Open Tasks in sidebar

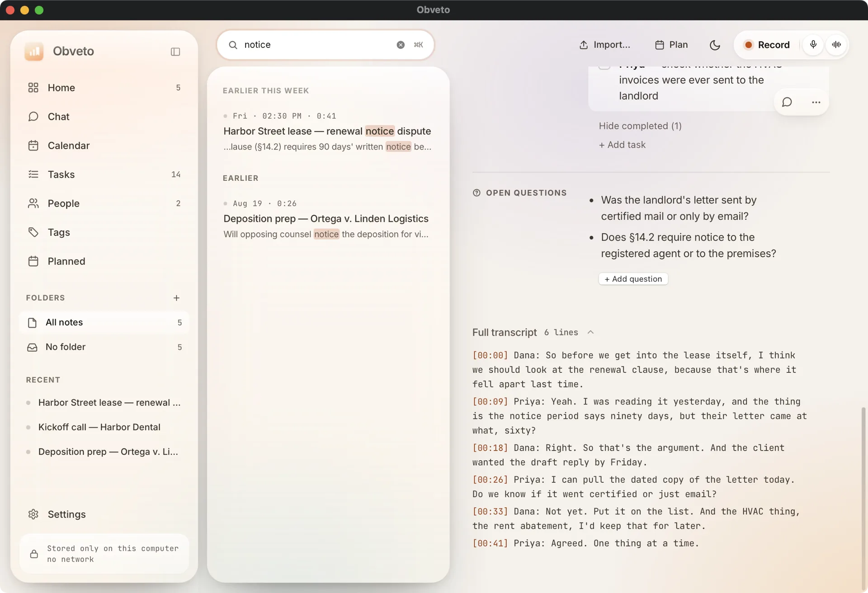pyautogui.click(x=104, y=174)
